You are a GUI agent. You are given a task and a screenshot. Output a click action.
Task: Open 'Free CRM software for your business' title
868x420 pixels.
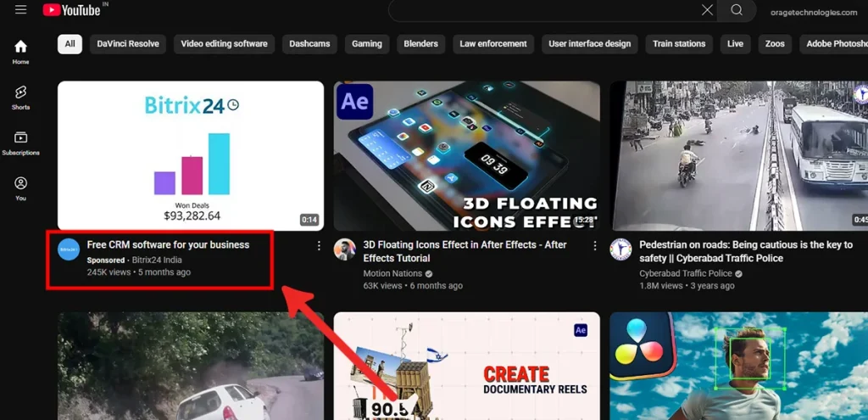pyautogui.click(x=169, y=245)
